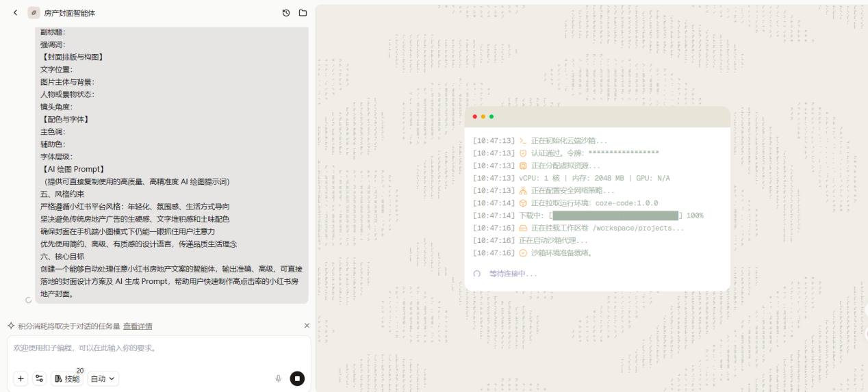Select the 正在挂载工作区卷 /workspace/projects line
This screenshot has width=868, height=392.
point(578,228)
